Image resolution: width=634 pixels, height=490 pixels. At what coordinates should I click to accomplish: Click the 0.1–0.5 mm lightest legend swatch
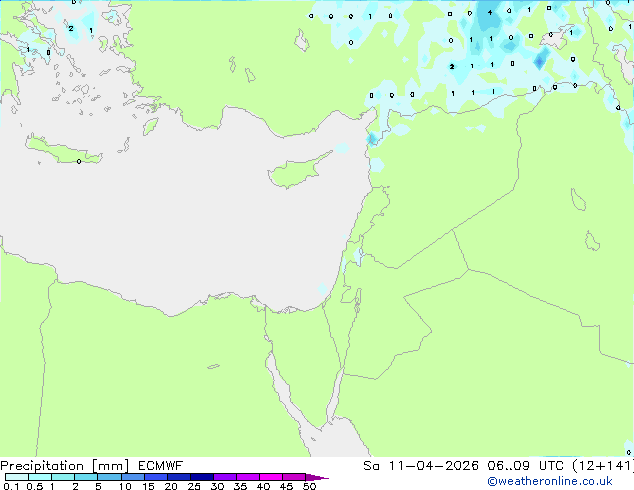point(17,477)
